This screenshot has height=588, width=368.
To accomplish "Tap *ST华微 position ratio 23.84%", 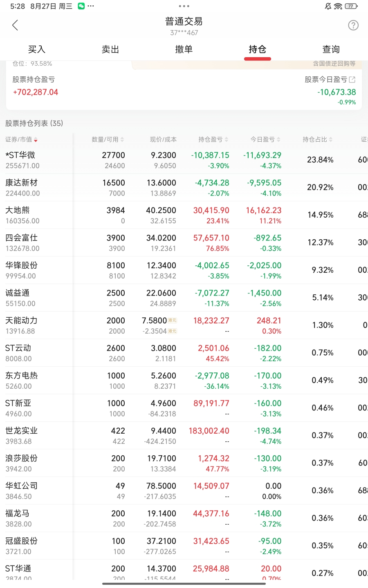I will click(x=320, y=160).
